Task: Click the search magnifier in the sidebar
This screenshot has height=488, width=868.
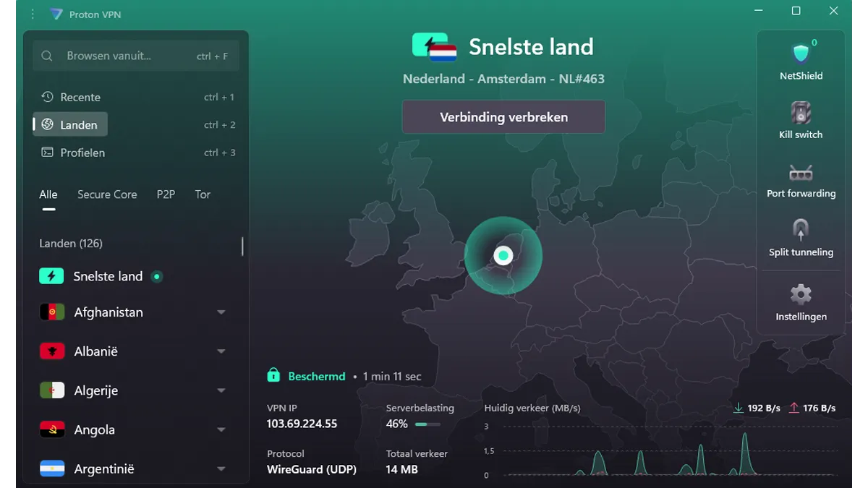Action: 46,55
